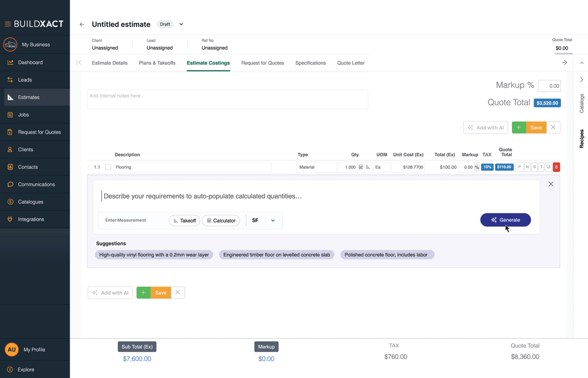The image size is (588, 378).
Task: Click the takeoff ruler icon beside quantity
Action: click(x=368, y=167)
